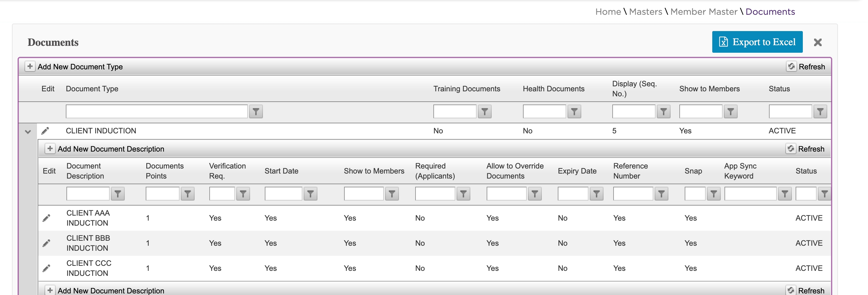This screenshot has height=295, width=868.
Task: Refresh the CLIENT INDUCTION descriptions grid
Action: point(805,149)
